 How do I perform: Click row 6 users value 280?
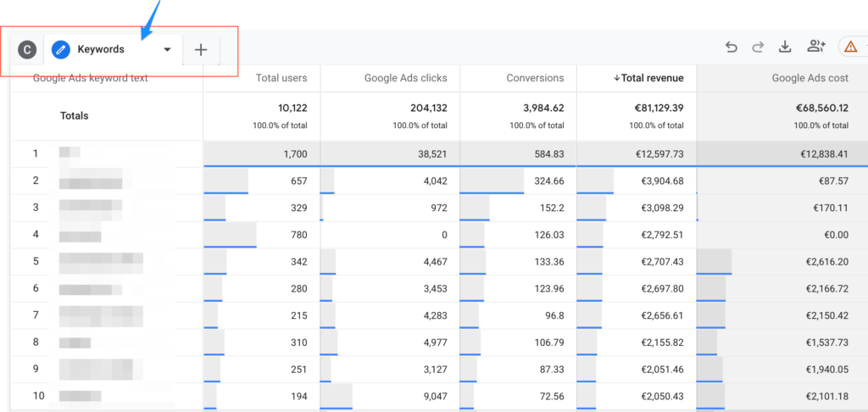pyautogui.click(x=299, y=288)
